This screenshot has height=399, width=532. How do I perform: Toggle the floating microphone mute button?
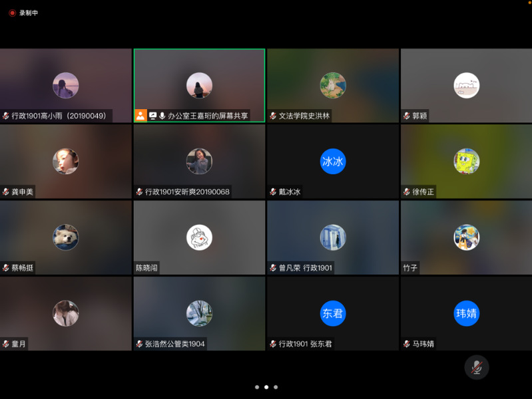tap(476, 367)
